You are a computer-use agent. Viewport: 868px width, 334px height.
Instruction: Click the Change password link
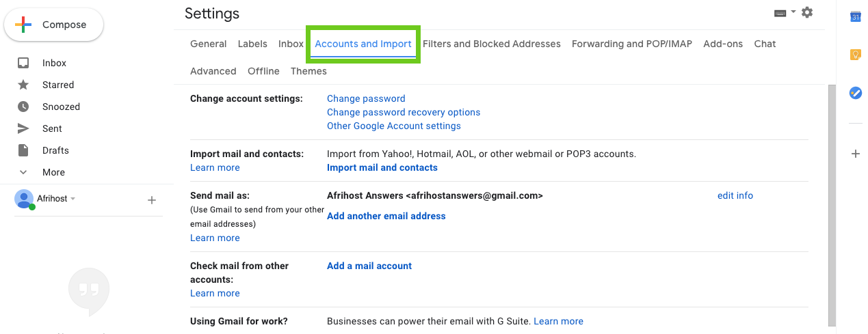tap(366, 98)
